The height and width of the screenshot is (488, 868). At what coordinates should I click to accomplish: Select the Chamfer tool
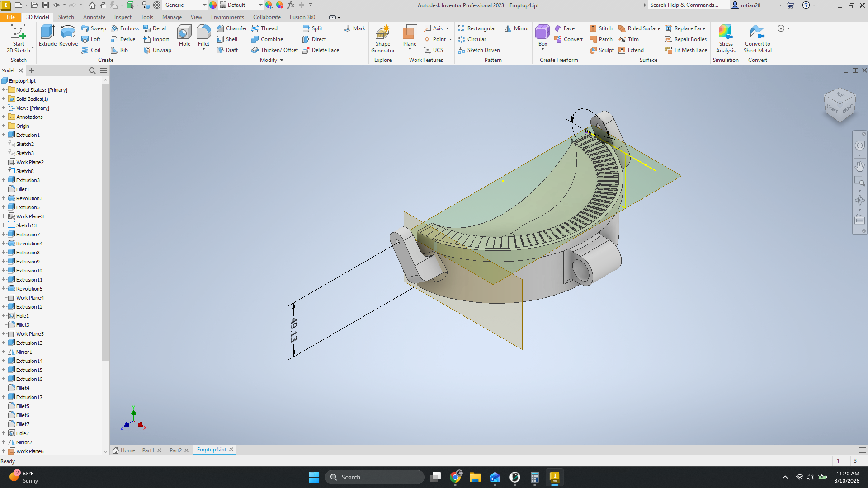(232, 28)
